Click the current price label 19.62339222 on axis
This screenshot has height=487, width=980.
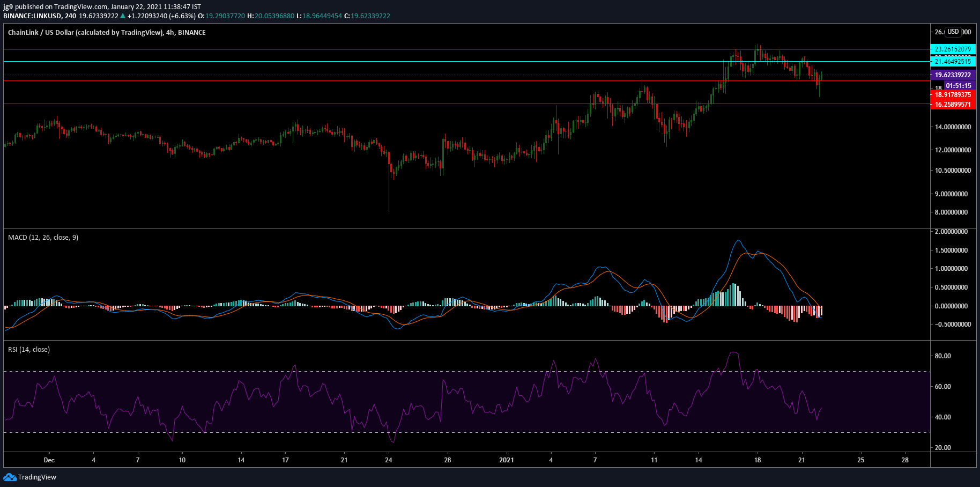953,75
